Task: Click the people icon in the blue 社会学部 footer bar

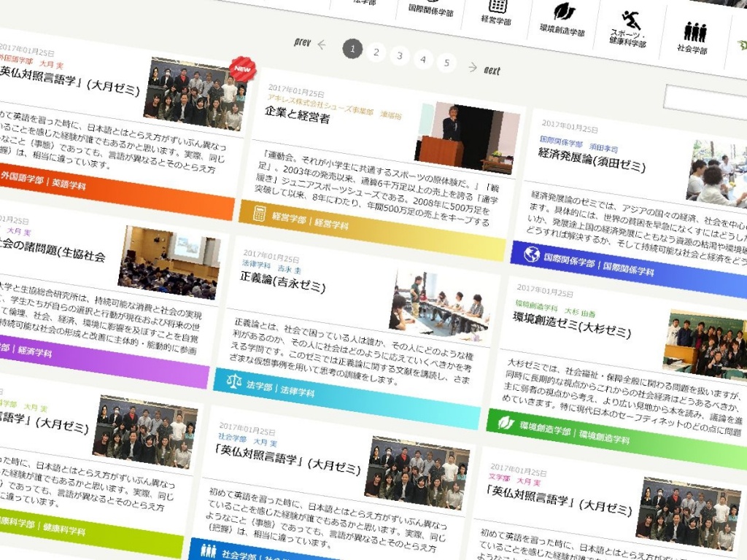Action: tap(208, 550)
